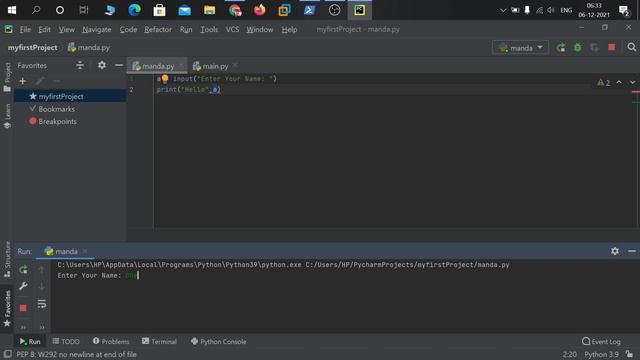Open the manda run configuration dropdown
The height and width of the screenshot is (360, 640).
click(x=520, y=48)
